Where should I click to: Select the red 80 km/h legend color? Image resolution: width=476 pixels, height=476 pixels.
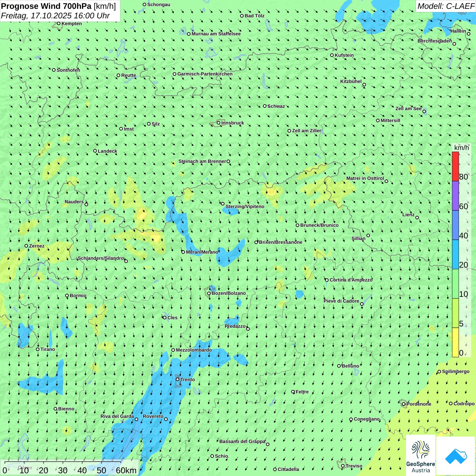[x=455, y=166]
